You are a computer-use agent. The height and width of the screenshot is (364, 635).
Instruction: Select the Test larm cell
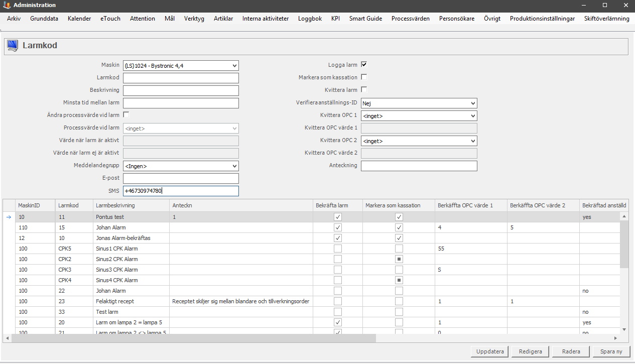point(131,312)
